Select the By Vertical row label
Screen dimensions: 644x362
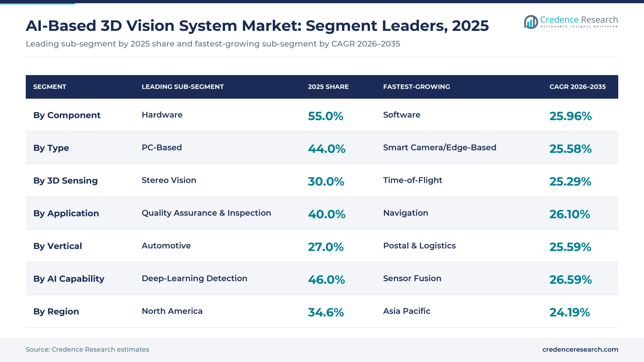point(57,246)
